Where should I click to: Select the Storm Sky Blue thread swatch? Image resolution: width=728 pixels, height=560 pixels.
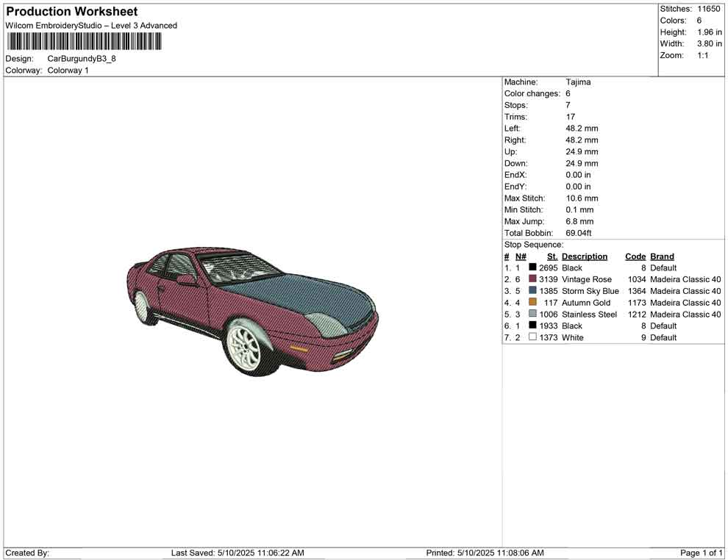(532, 291)
